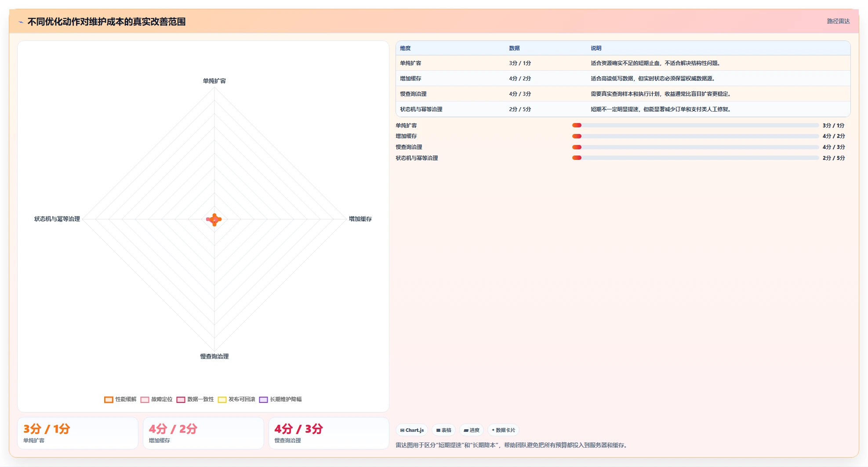Toggle the 发布可回滚 legend item
The image size is (868, 467).
[236, 399]
